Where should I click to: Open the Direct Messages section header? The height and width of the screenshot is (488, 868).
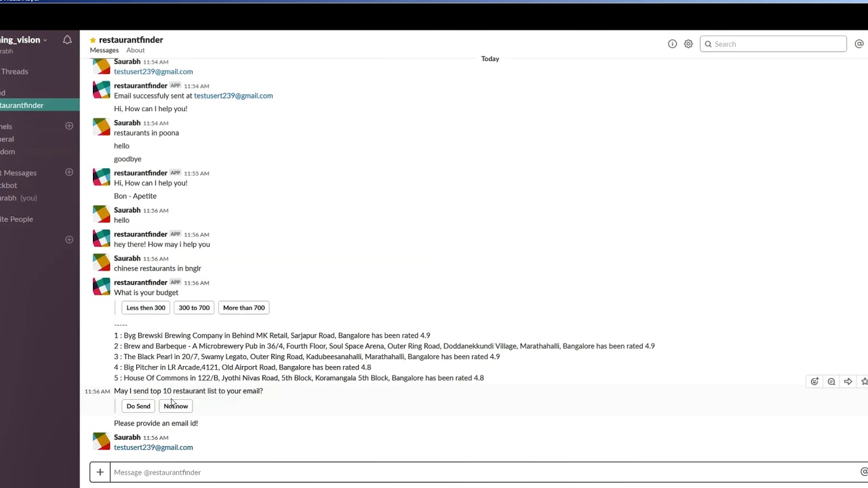[18, 173]
